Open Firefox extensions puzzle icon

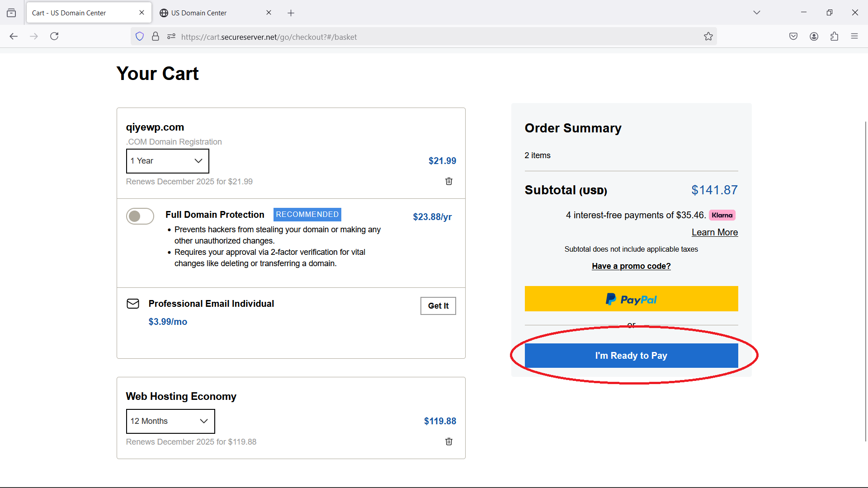(x=834, y=37)
